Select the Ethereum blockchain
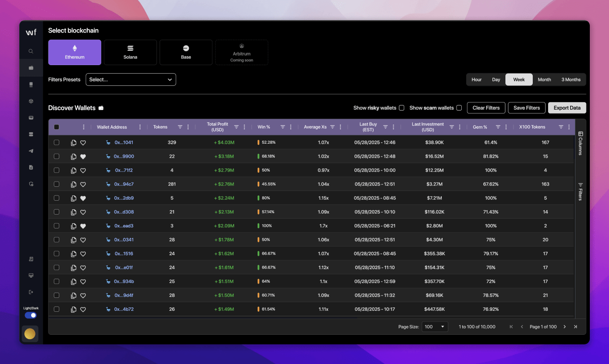This screenshot has height=364, width=609. [75, 52]
